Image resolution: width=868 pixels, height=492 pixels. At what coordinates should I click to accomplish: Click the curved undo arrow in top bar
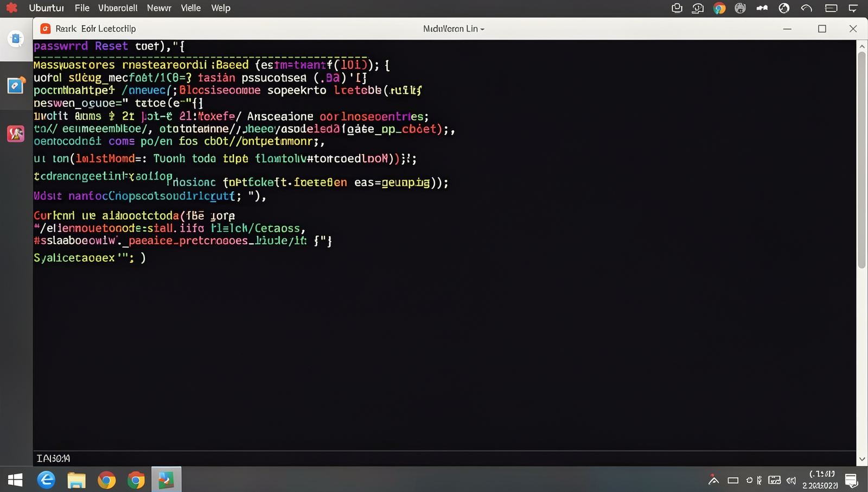point(806,8)
